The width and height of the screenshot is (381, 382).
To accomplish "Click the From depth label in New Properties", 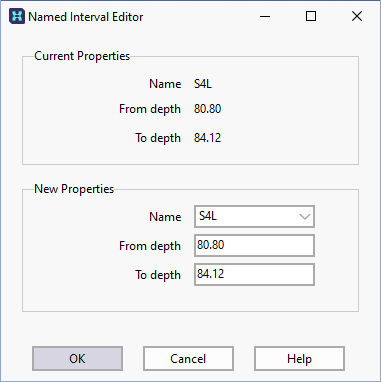I will coord(150,246).
